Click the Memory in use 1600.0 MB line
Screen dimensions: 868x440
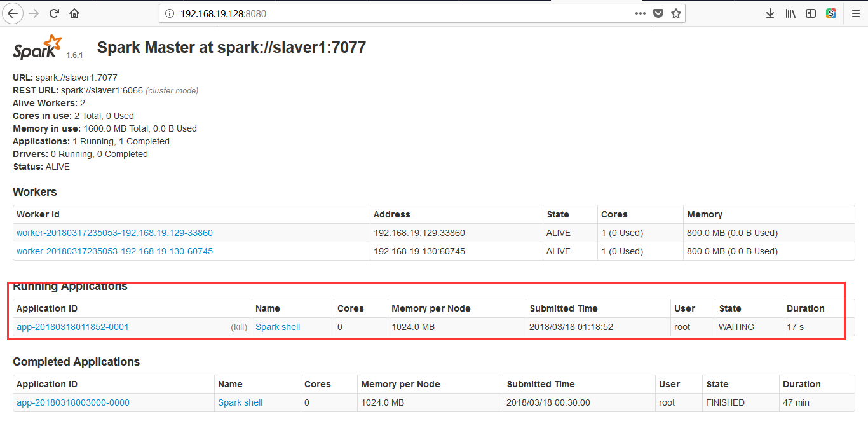(x=105, y=128)
